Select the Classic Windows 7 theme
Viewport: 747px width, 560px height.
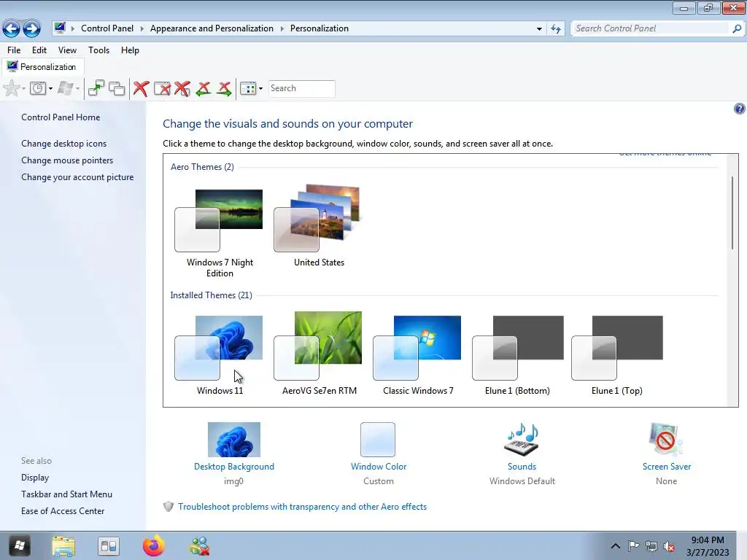coord(418,355)
